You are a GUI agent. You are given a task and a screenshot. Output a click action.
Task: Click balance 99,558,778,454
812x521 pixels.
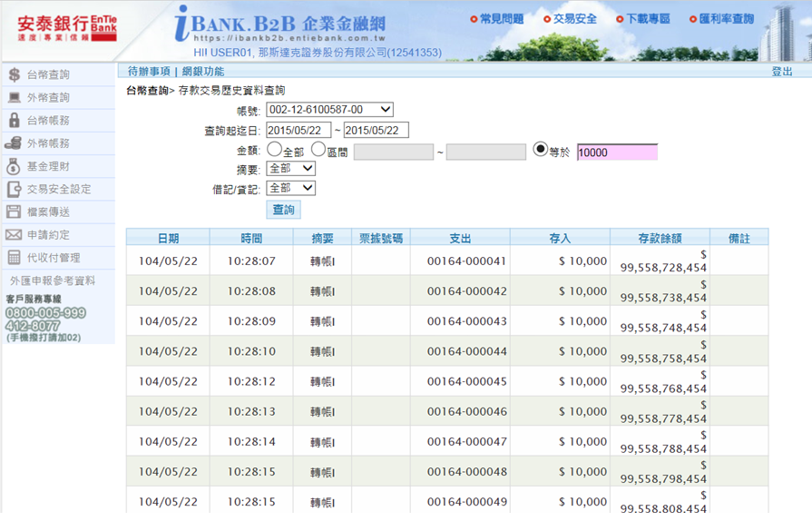click(x=663, y=418)
